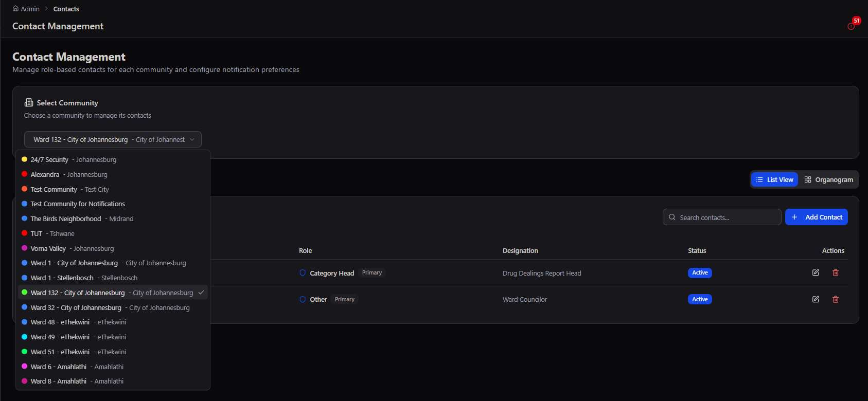The width and height of the screenshot is (868, 401).
Task: Click the magnifier icon in search contacts
Action: click(672, 217)
